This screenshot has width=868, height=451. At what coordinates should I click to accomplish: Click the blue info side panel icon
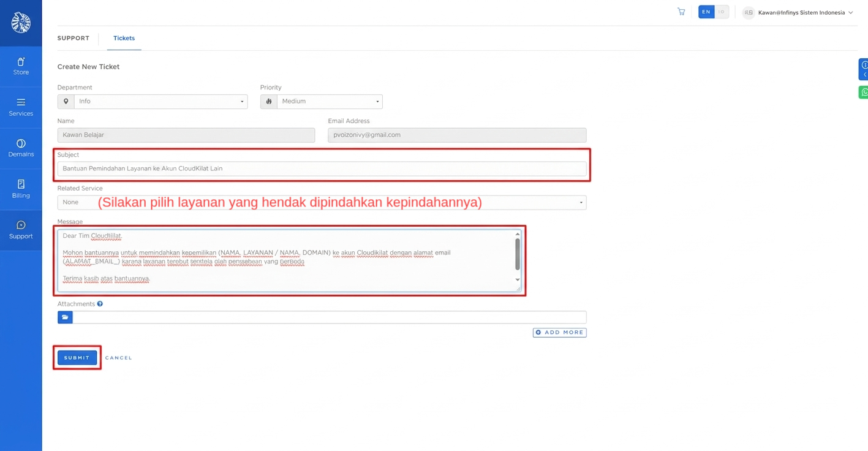point(864,69)
